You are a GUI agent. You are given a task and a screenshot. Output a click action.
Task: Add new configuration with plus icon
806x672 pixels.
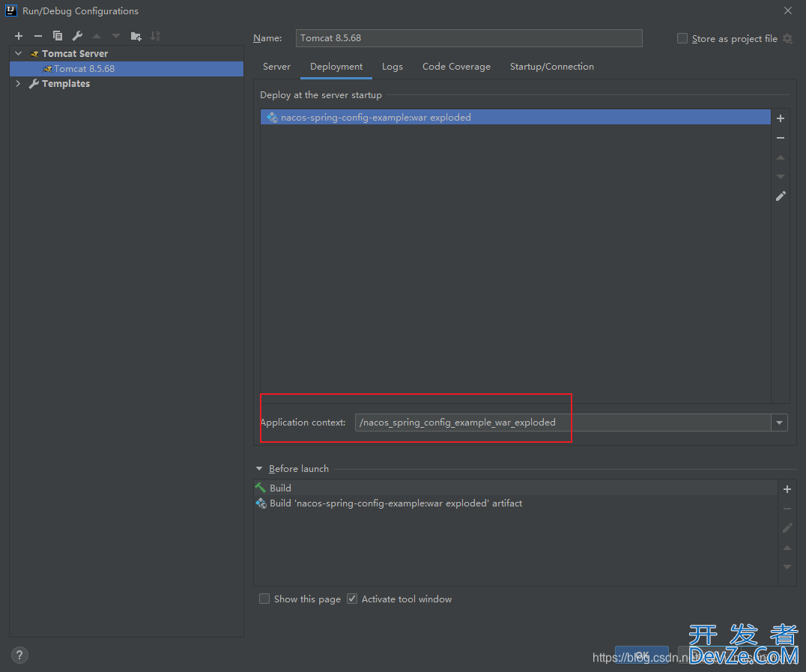(x=19, y=36)
